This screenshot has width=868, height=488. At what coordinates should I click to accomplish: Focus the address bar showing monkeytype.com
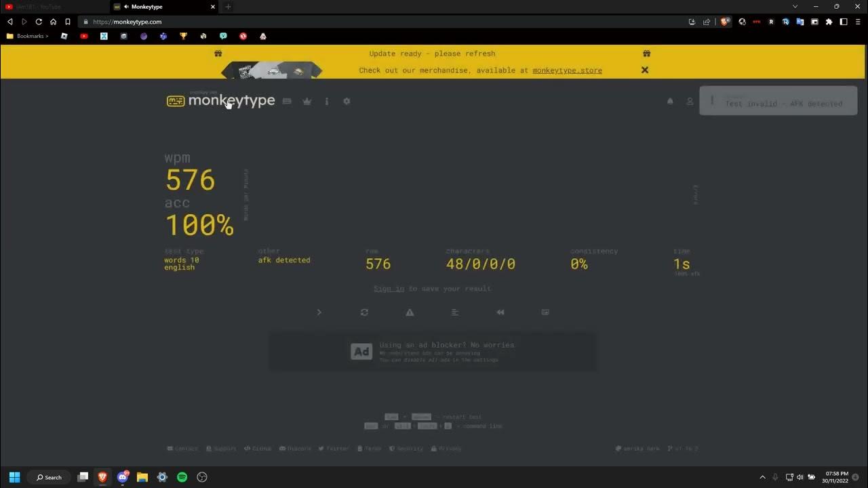(x=380, y=22)
